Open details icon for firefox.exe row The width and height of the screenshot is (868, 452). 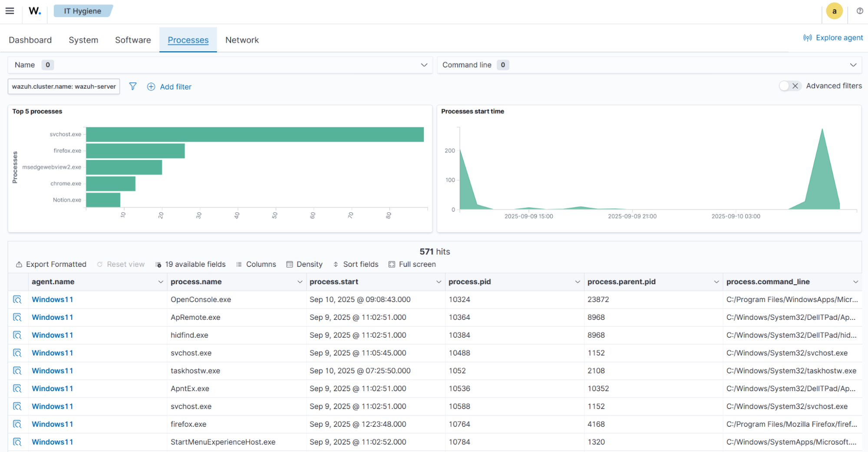(17, 424)
